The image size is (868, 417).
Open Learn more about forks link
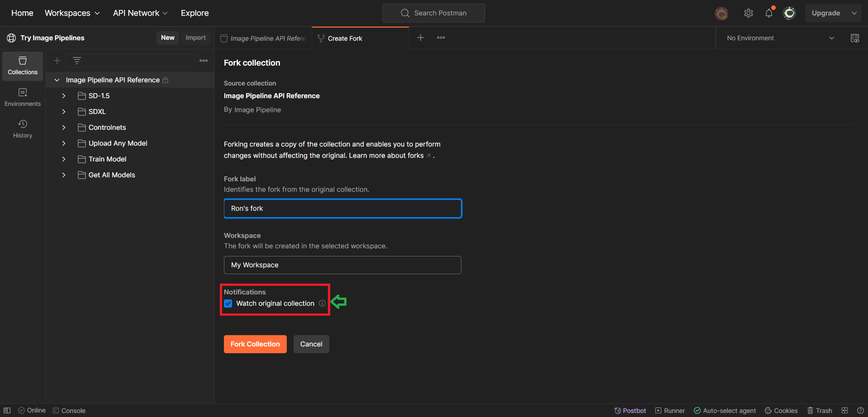click(390, 156)
